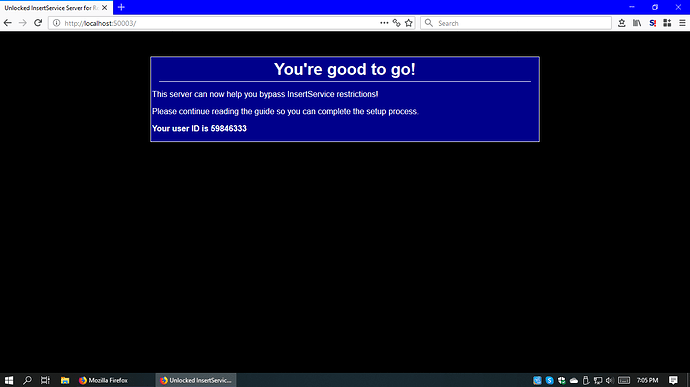Image resolution: width=690 pixels, height=387 pixels.
Task: Click the "You're good to go!" heading
Action: [345, 69]
